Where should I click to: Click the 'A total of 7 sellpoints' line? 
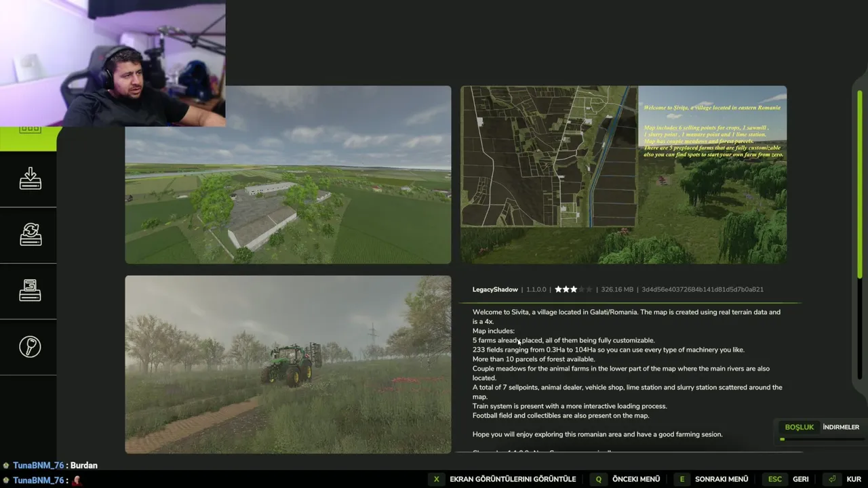tap(627, 392)
